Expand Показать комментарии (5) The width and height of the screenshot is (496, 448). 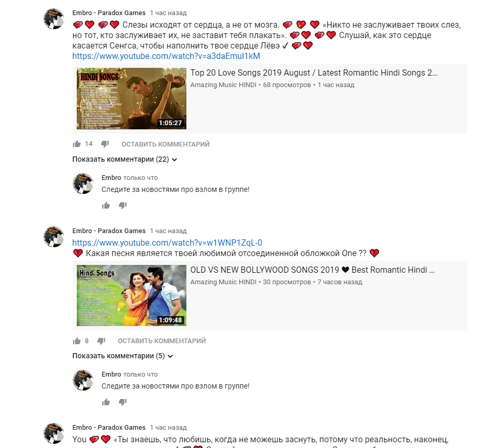click(123, 356)
